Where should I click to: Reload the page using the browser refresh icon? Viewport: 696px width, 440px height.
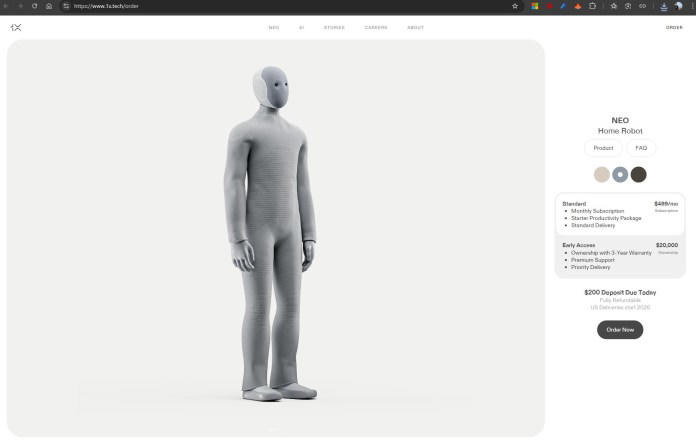35,6
